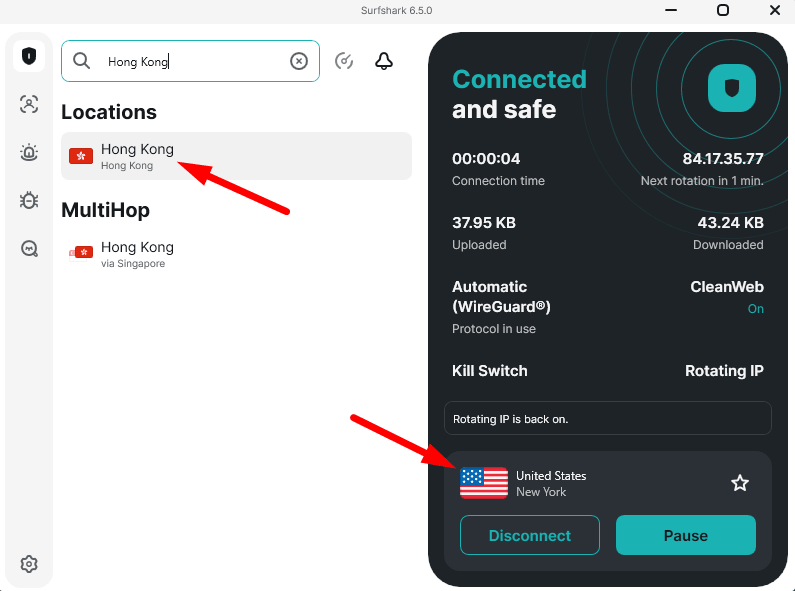Click the 43.24 KB Downloaded value
Screen dimensions: 795x591
pyautogui.click(x=730, y=223)
